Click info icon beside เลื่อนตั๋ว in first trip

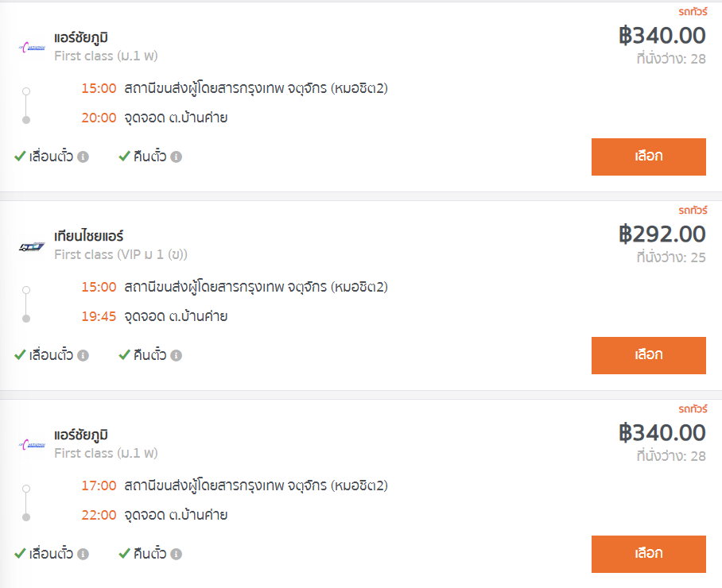pyautogui.click(x=83, y=157)
